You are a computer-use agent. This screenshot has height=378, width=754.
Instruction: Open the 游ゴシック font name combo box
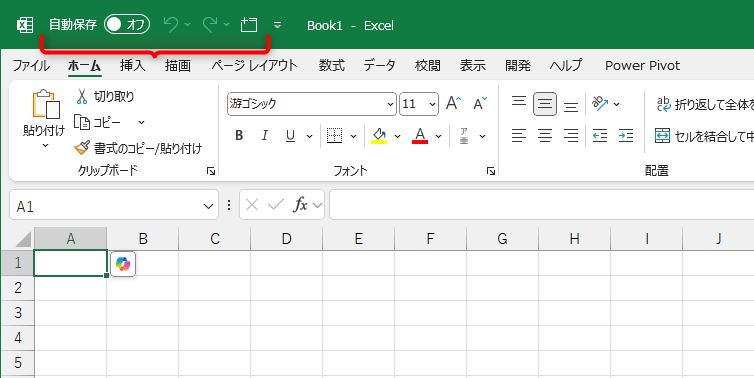pos(312,104)
